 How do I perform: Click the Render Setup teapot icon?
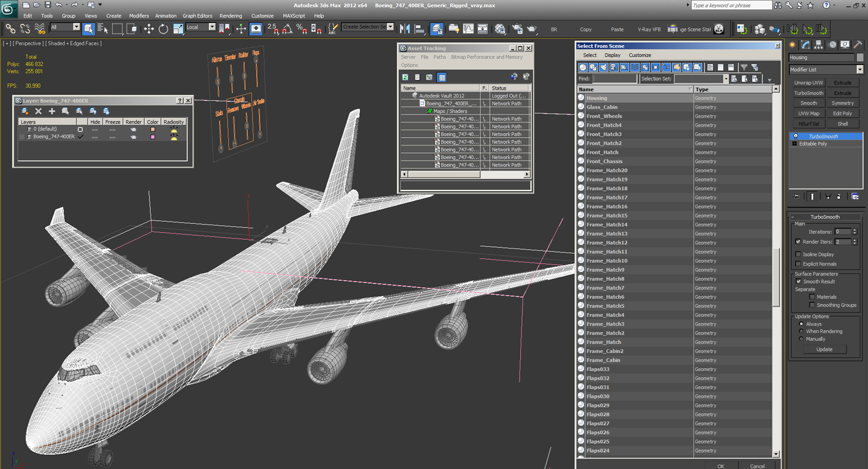tap(517, 28)
